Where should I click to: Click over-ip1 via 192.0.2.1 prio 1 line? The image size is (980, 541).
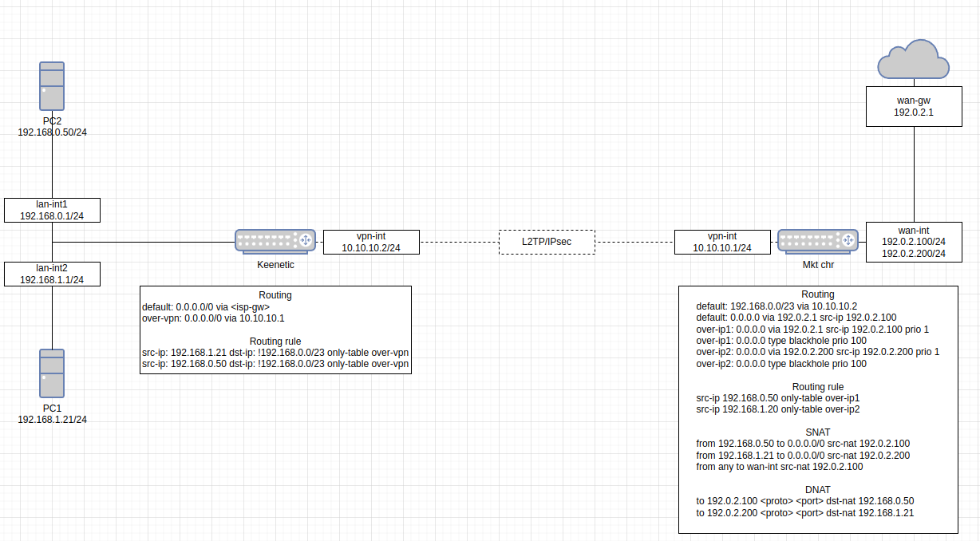(812, 329)
